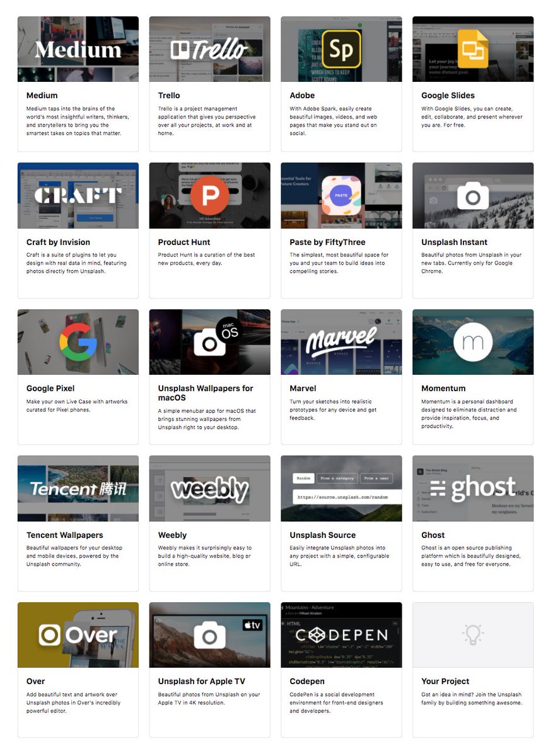553x756 pixels.
Task: Click the CODEPEN logo banner
Action: (341, 635)
